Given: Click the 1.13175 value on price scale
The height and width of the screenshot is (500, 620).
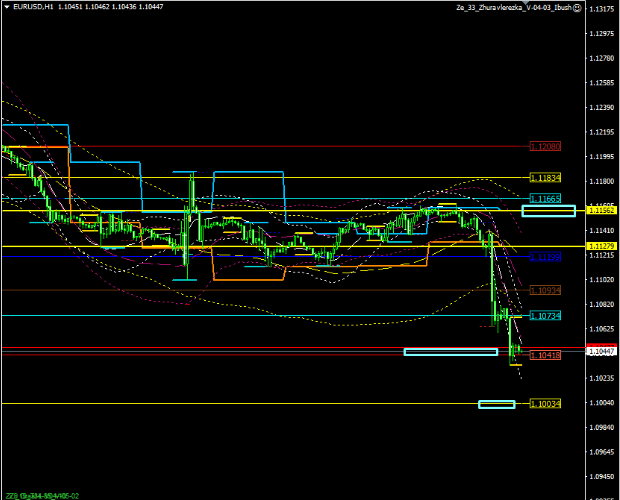Looking at the screenshot, I should tap(602, 9).
